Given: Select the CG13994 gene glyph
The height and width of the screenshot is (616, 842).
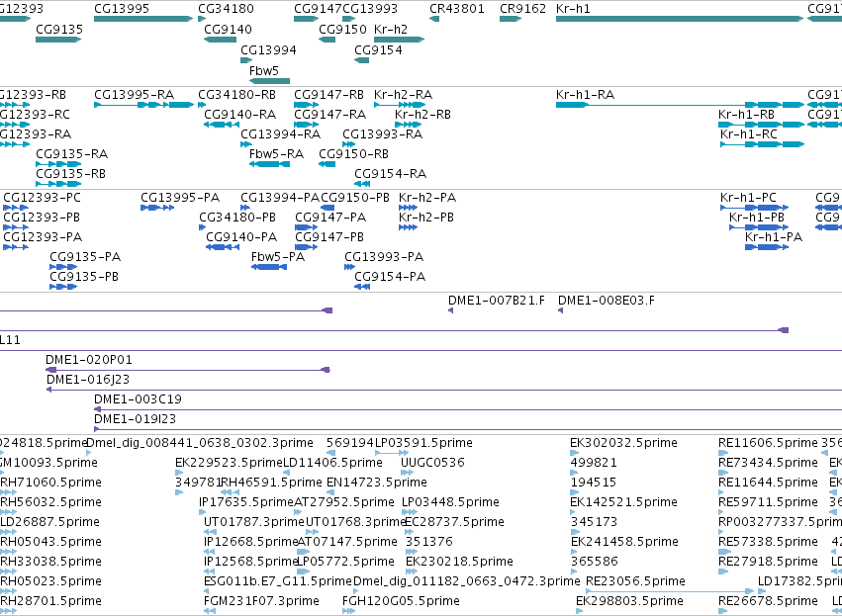Looking at the screenshot, I should click(x=246, y=60).
